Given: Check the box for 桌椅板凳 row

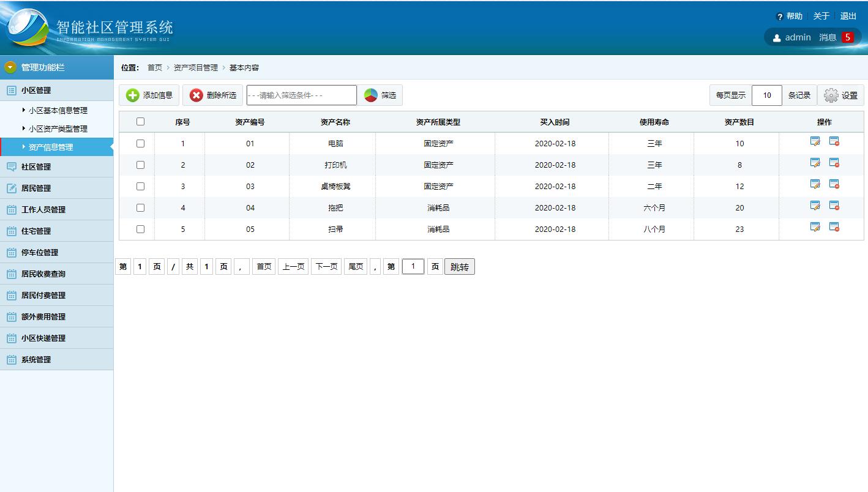Looking at the screenshot, I should [140, 186].
